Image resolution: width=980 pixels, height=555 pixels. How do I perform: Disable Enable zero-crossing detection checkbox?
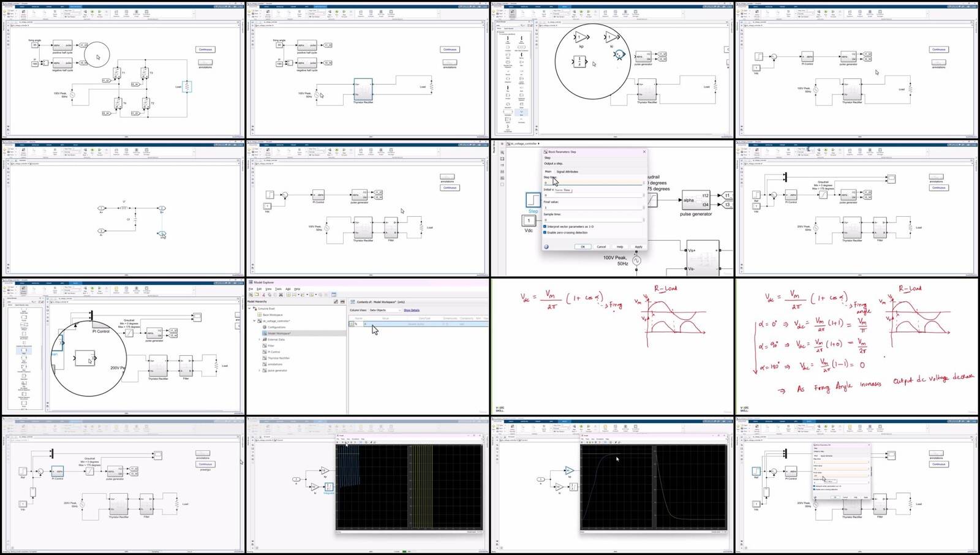(545, 232)
